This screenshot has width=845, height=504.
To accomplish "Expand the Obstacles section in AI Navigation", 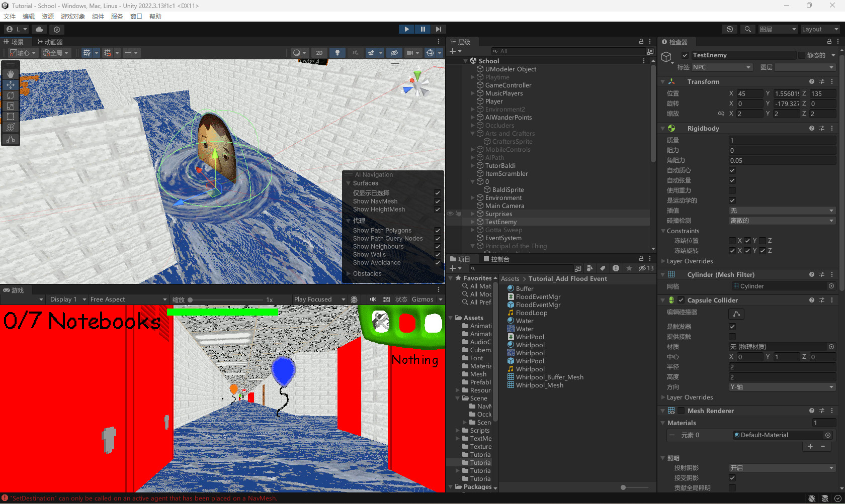I will (349, 274).
